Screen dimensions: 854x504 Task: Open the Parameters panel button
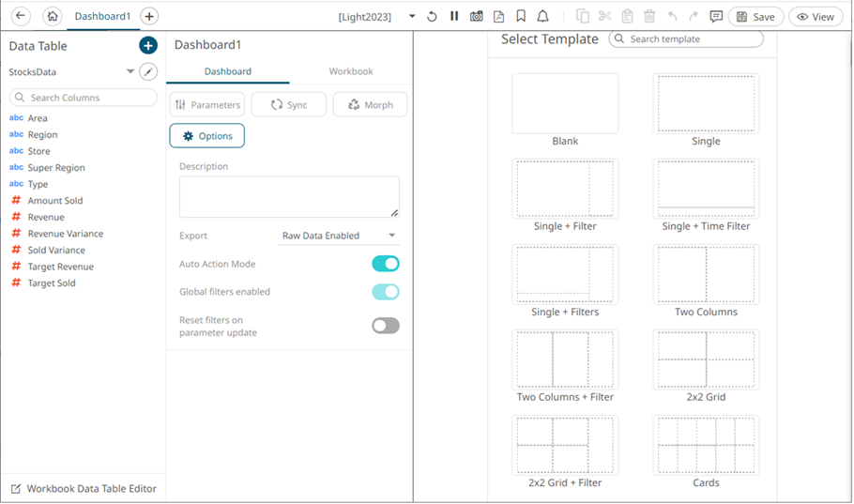pos(207,105)
